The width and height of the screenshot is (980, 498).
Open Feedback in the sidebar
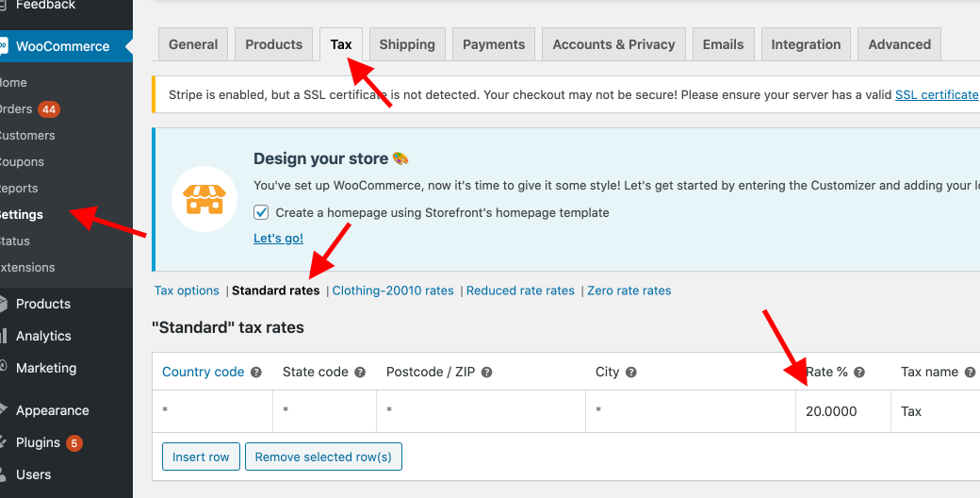(45, 5)
